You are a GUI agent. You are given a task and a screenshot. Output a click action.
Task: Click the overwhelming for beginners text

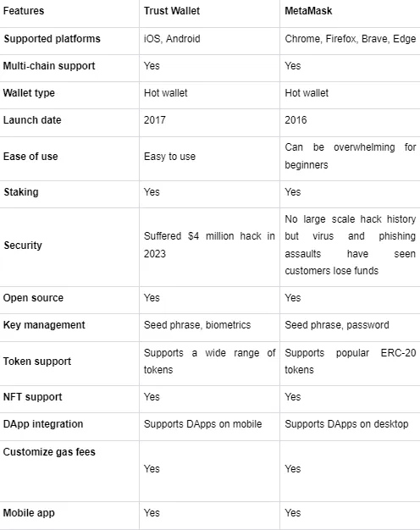click(350, 156)
